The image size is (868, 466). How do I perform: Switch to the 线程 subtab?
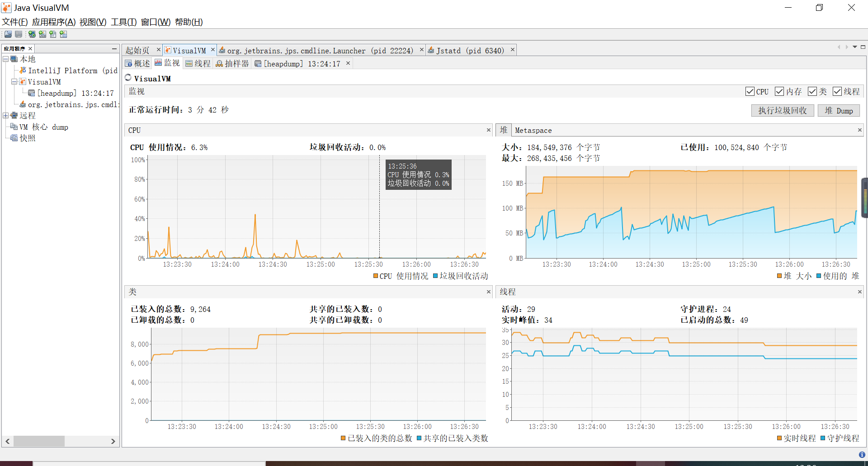(198, 64)
